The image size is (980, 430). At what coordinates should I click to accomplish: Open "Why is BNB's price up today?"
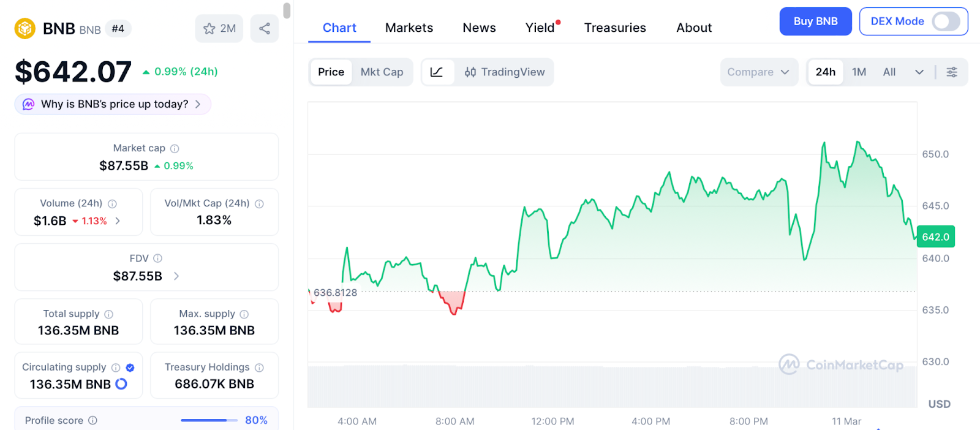(113, 104)
